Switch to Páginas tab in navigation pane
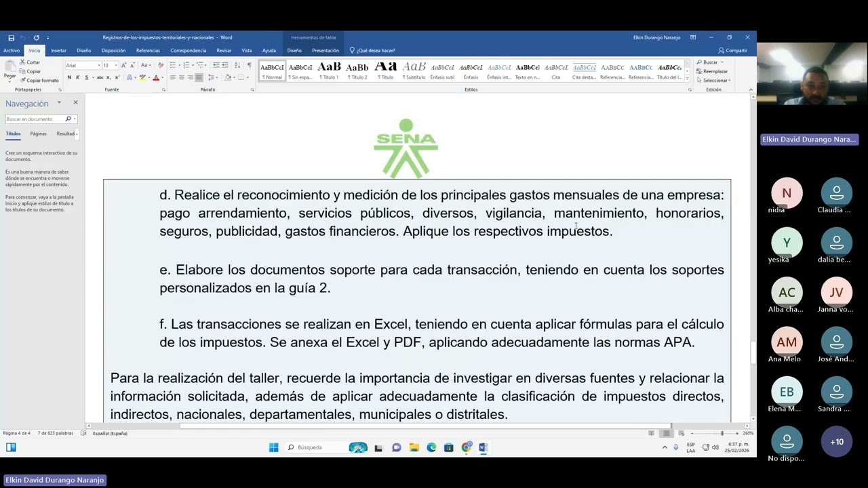868x488 pixels. [x=38, y=134]
